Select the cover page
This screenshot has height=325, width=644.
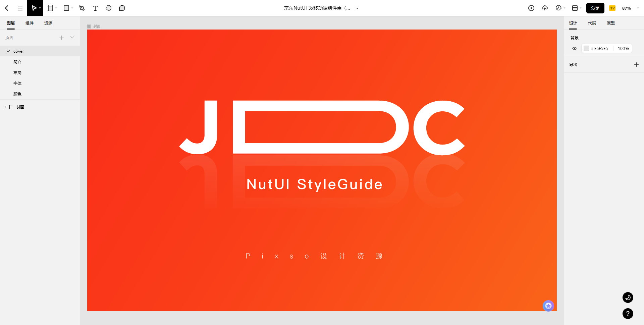pos(40,51)
